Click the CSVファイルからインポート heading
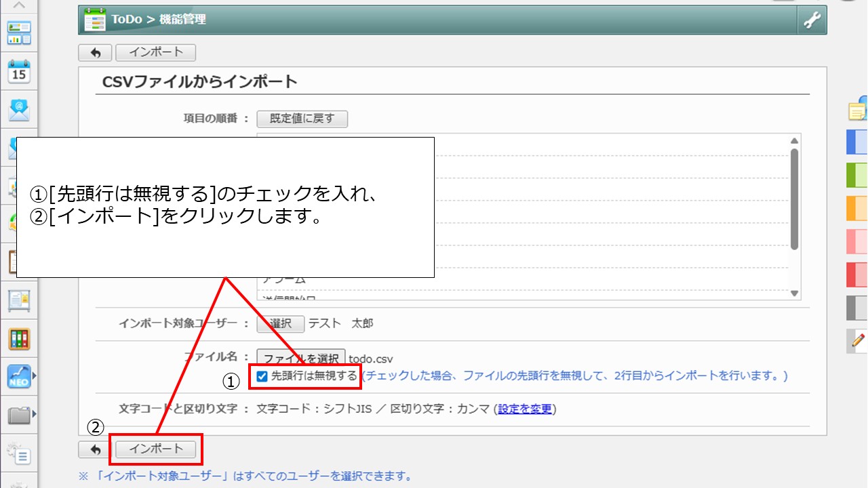The height and width of the screenshot is (488, 868). coord(200,82)
